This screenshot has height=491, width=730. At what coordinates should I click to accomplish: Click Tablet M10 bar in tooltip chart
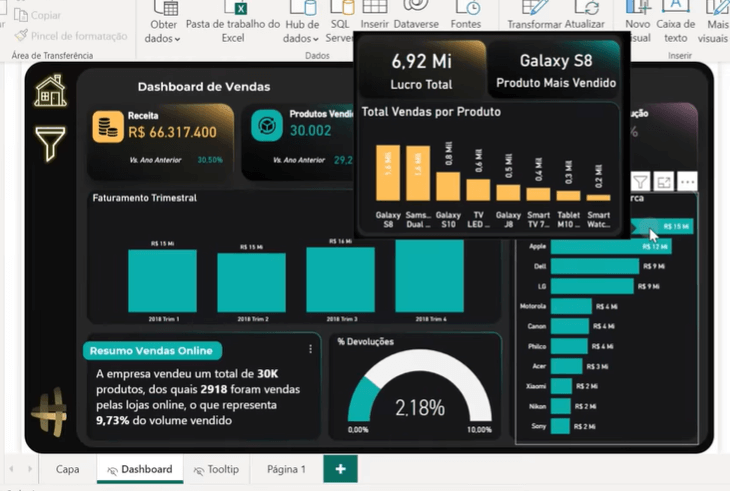568,195
